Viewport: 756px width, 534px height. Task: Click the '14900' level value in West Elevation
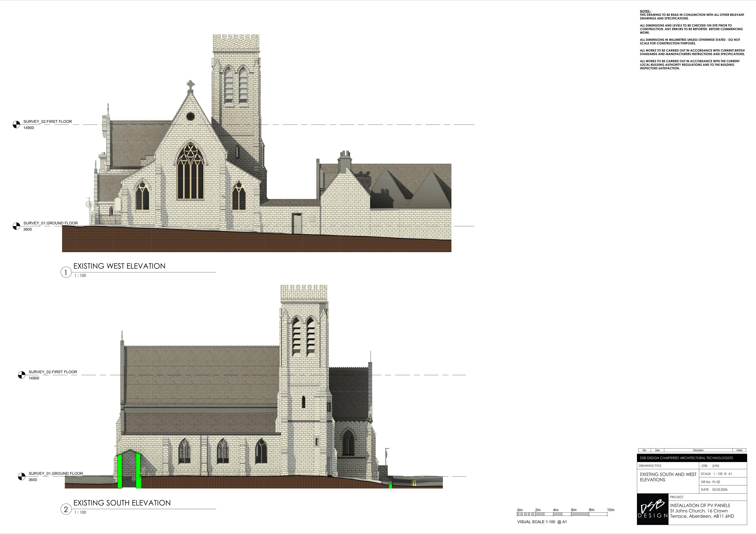coord(29,128)
